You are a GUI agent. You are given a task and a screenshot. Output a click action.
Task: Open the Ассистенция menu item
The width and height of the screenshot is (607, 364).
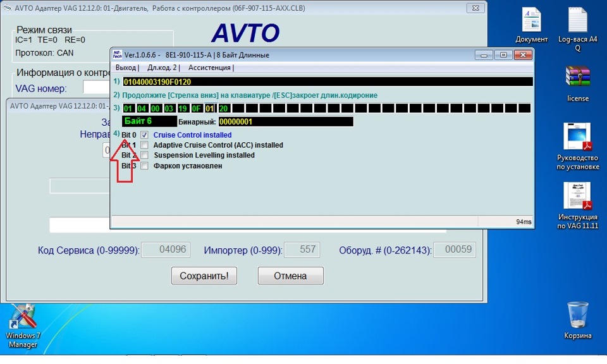(x=209, y=68)
